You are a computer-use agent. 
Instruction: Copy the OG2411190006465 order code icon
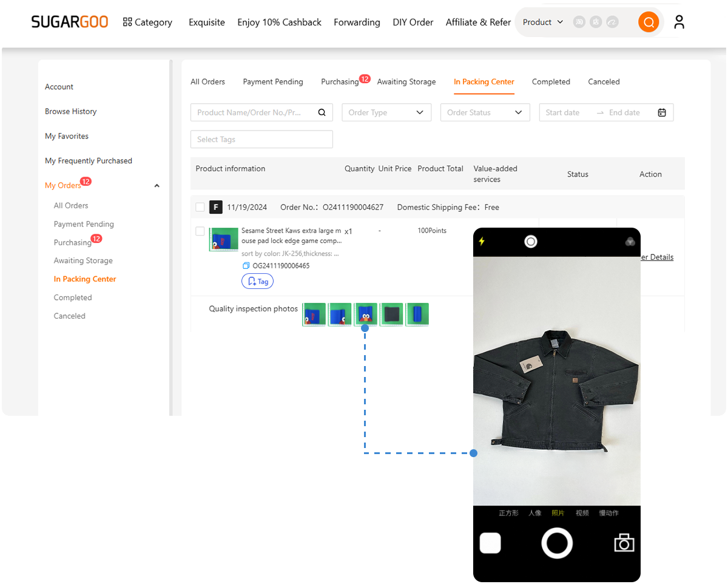click(x=246, y=266)
